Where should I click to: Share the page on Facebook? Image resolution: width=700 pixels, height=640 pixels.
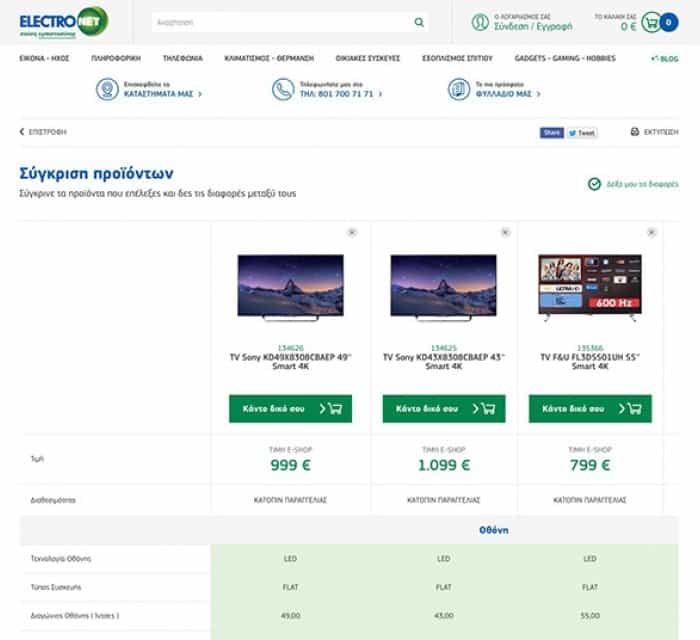point(552,133)
